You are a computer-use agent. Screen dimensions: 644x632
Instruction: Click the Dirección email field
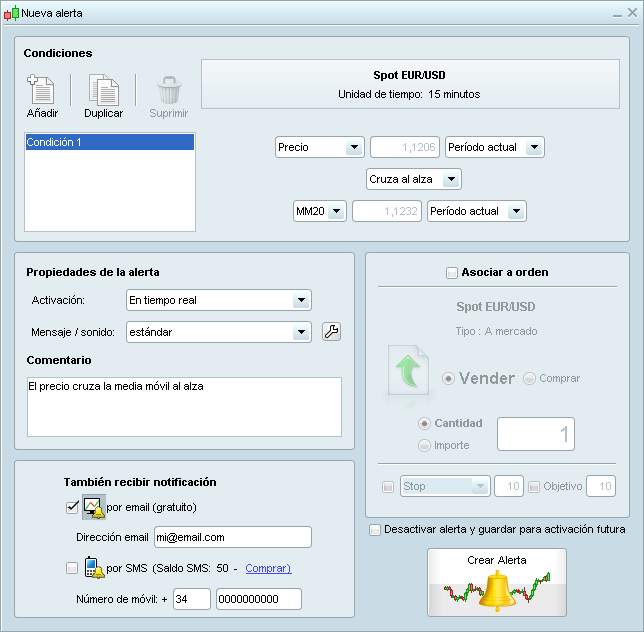(233, 537)
